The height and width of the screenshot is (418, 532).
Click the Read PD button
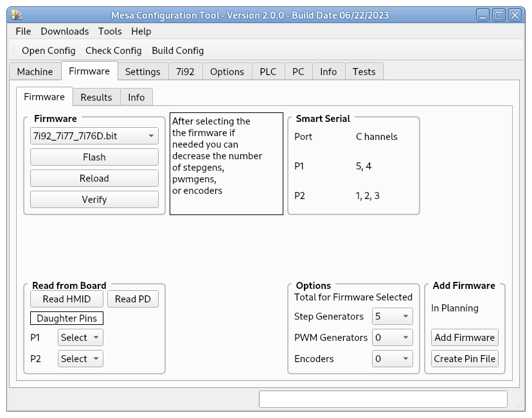[133, 299]
